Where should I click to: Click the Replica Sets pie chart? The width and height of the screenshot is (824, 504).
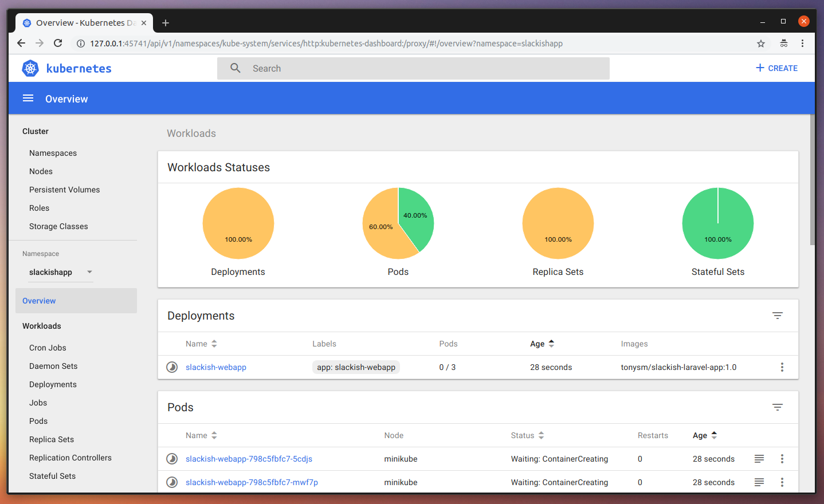point(558,223)
